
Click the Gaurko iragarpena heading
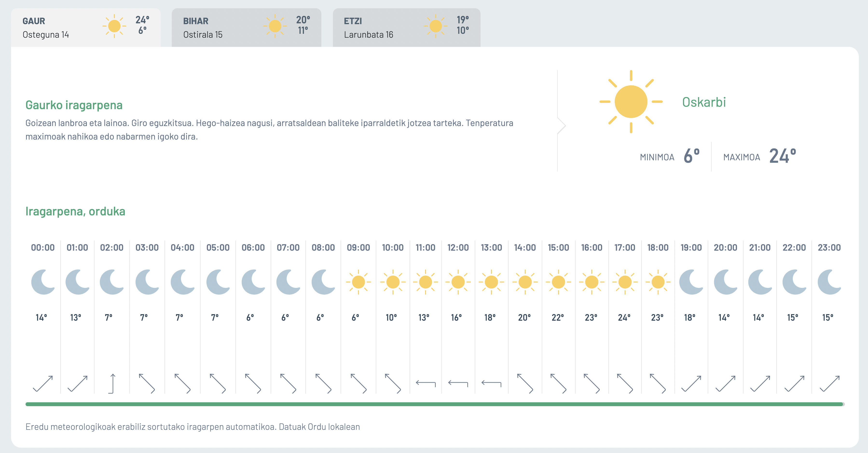point(74,105)
